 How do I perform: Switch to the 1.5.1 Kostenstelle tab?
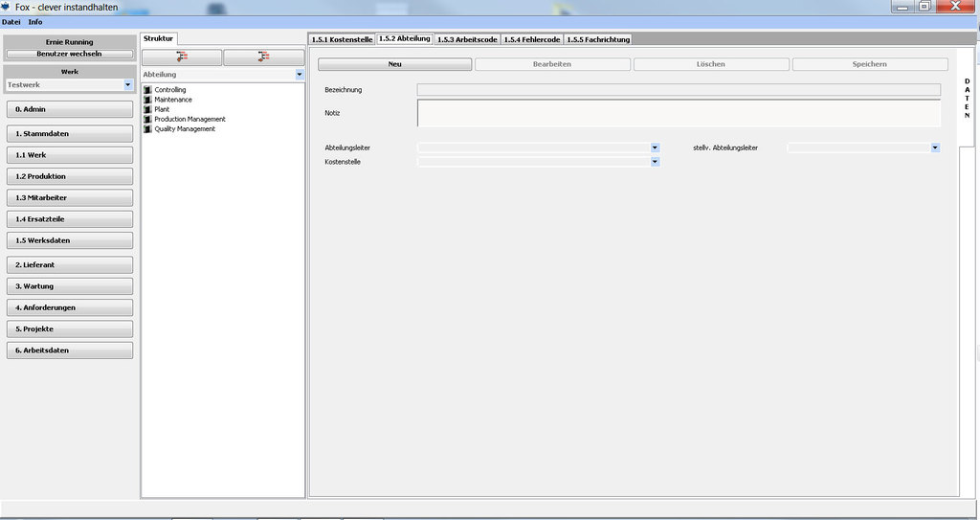click(x=342, y=39)
